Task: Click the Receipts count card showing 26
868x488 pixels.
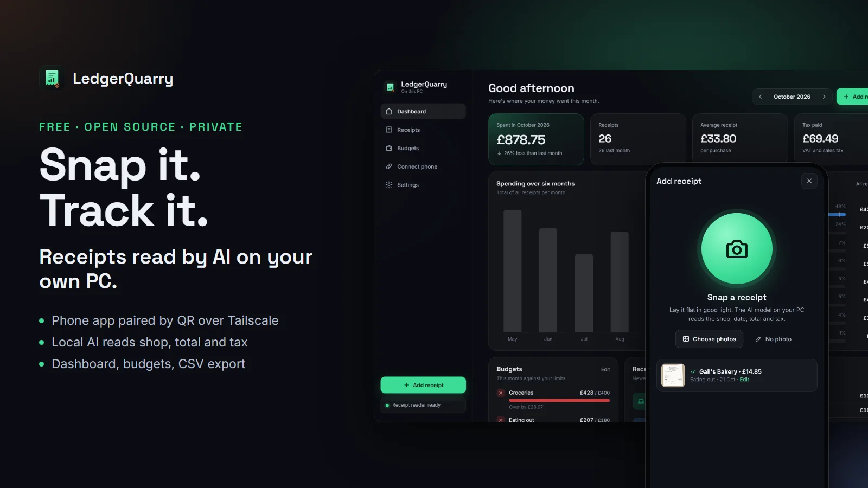Action: tap(638, 139)
